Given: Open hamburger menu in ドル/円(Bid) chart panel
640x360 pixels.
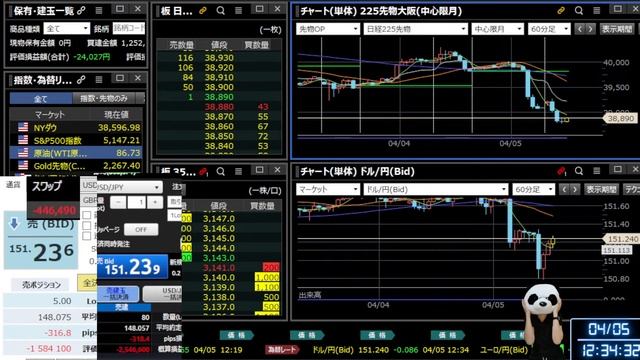Looking at the screenshot, I should (597, 171).
